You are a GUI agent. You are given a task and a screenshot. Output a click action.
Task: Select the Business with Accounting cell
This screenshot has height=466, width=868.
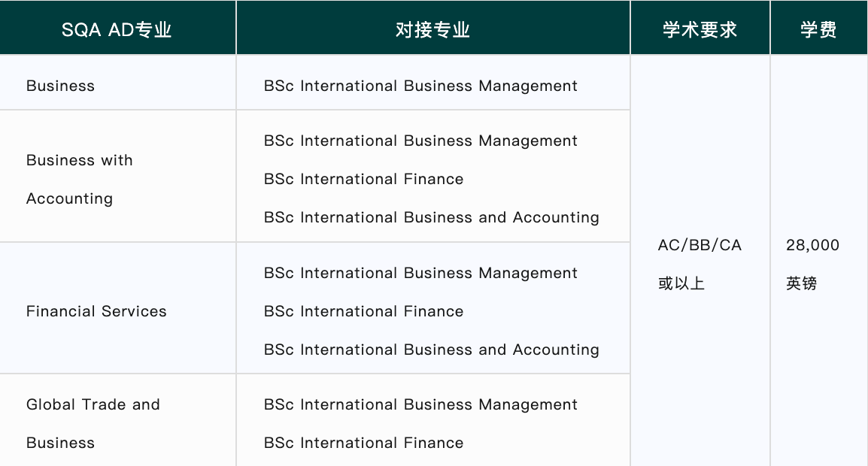click(x=80, y=179)
